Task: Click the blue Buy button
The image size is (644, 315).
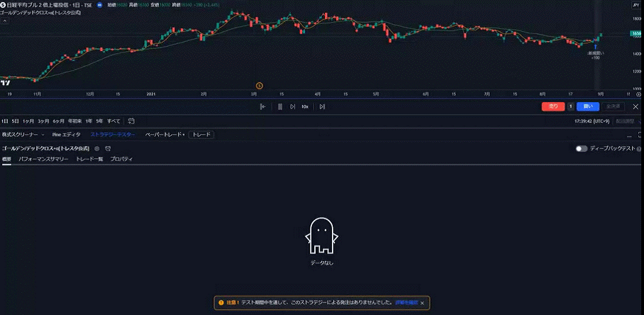Action: [x=587, y=106]
